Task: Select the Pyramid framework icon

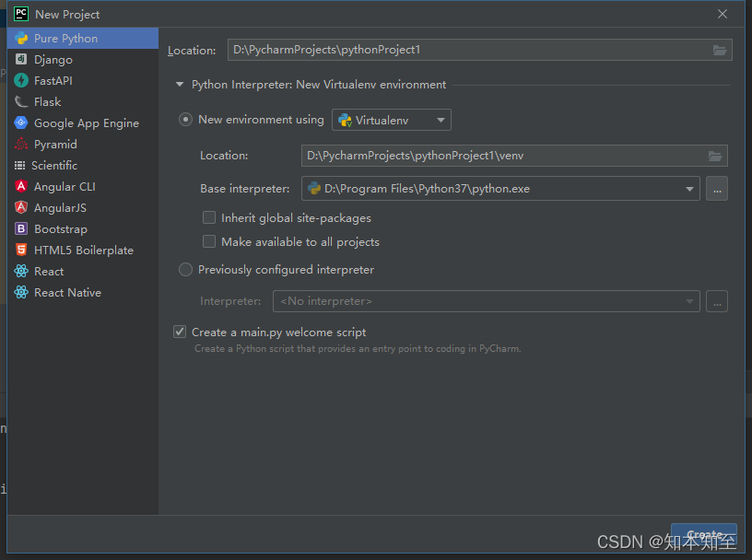Action: pyautogui.click(x=20, y=145)
